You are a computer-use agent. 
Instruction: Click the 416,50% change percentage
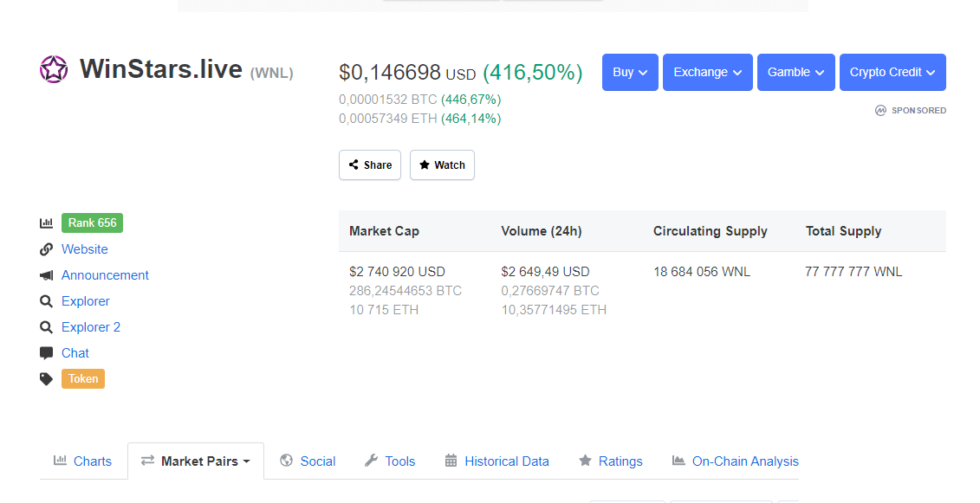(x=533, y=73)
